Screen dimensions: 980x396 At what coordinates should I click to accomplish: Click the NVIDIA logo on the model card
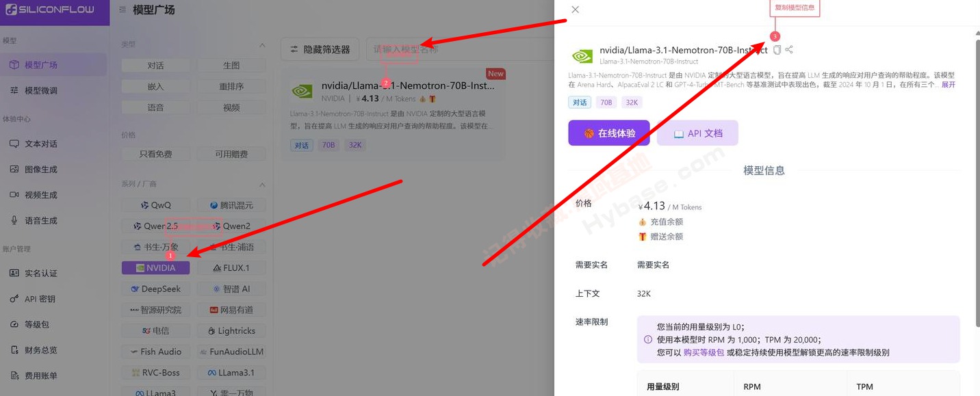click(x=302, y=92)
